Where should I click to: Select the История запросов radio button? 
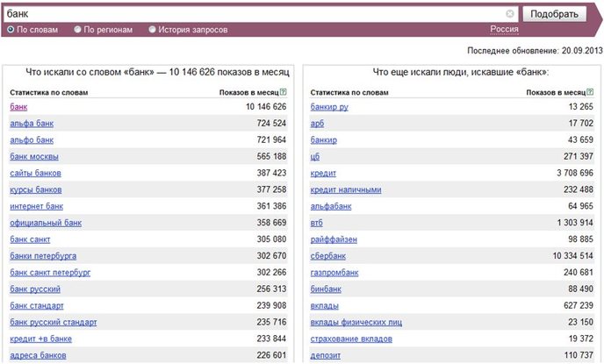[152, 29]
